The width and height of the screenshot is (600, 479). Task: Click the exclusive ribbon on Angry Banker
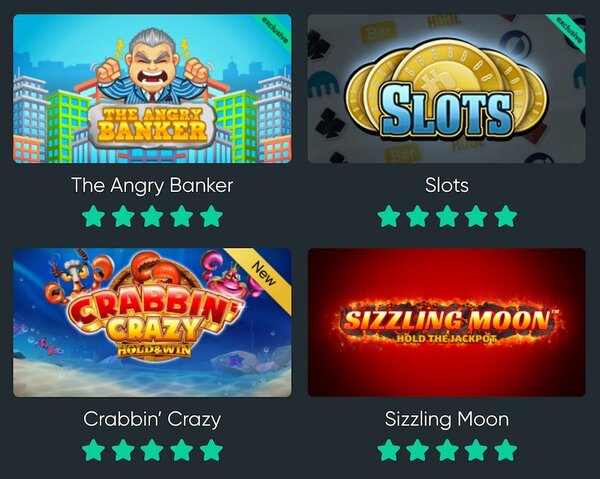point(275,30)
